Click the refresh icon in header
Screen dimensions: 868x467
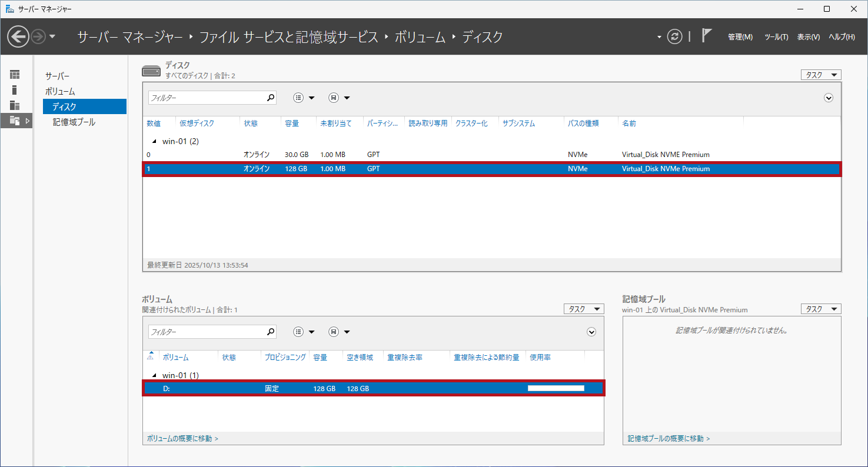[x=674, y=36]
